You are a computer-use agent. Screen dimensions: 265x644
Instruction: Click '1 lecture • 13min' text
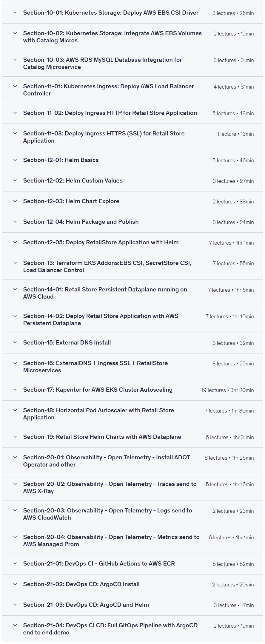coord(235,134)
